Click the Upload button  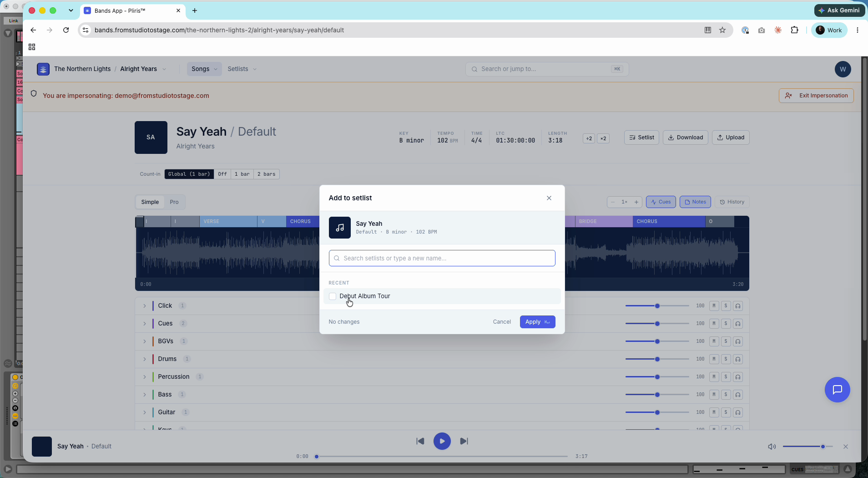click(731, 137)
